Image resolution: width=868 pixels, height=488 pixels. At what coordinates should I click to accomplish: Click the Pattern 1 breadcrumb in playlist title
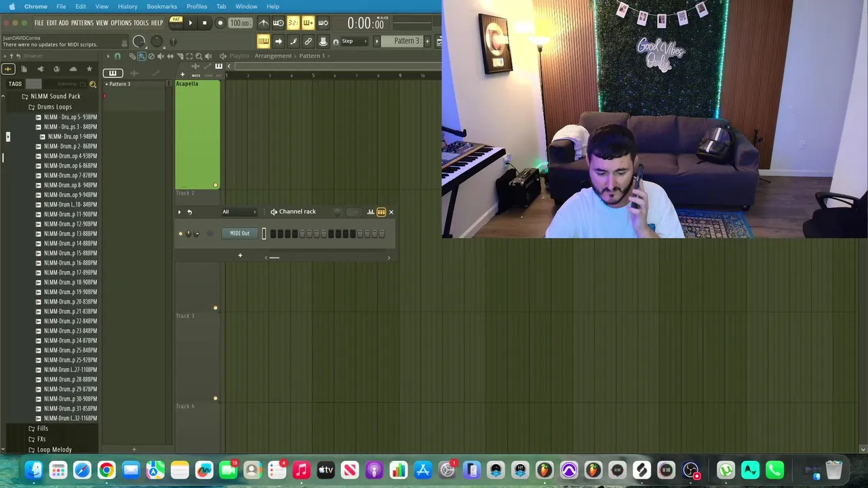coord(312,56)
